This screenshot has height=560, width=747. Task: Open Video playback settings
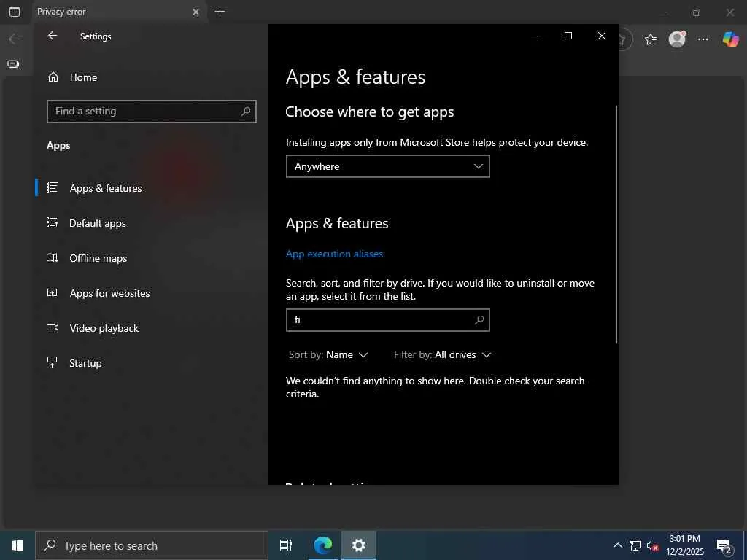(x=104, y=328)
